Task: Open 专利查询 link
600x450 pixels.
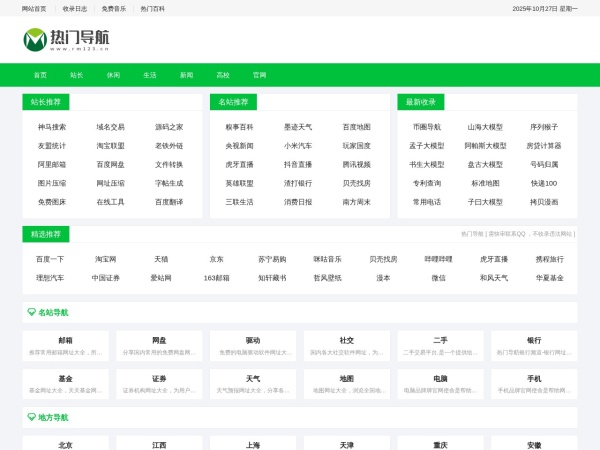Action: point(427,183)
